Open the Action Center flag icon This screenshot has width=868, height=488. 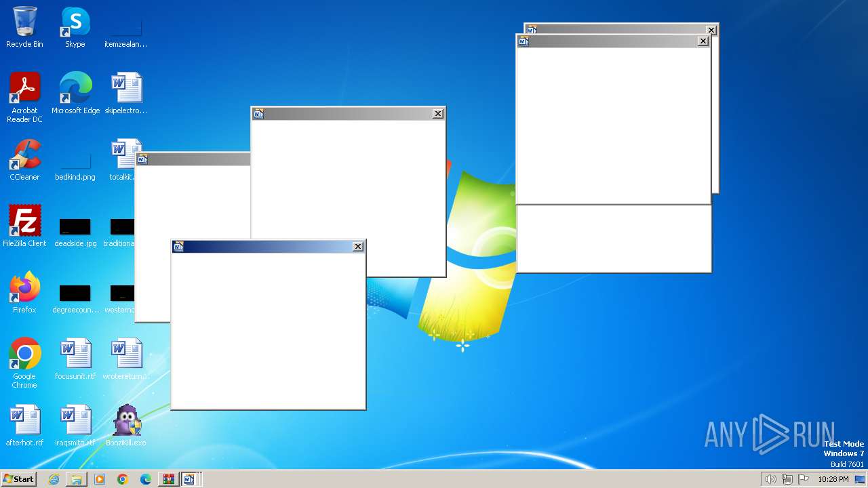804,479
